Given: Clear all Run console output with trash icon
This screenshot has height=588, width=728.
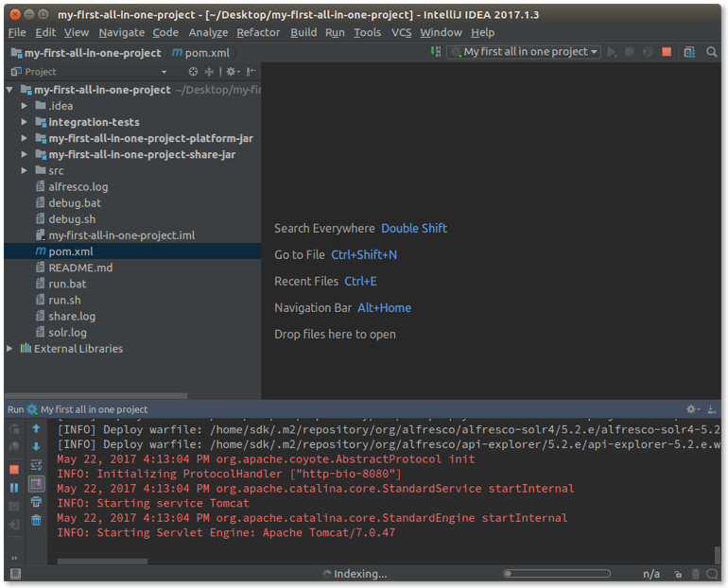Looking at the screenshot, I should coord(36,520).
